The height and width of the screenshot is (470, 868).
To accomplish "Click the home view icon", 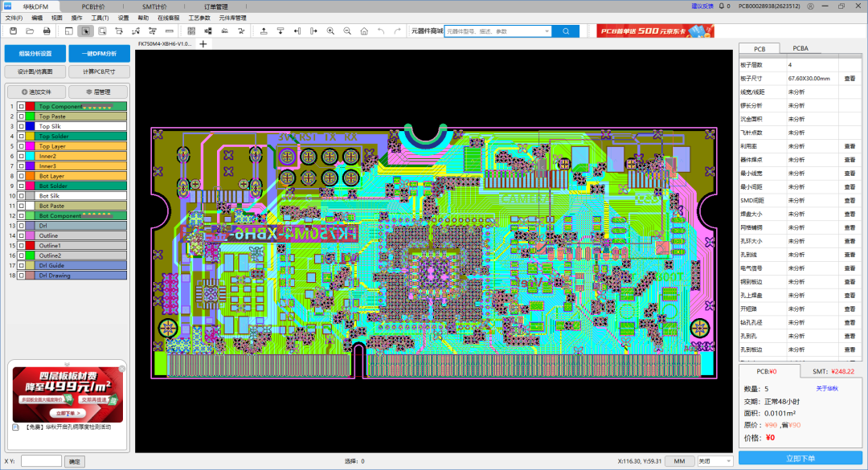I will 364,31.
